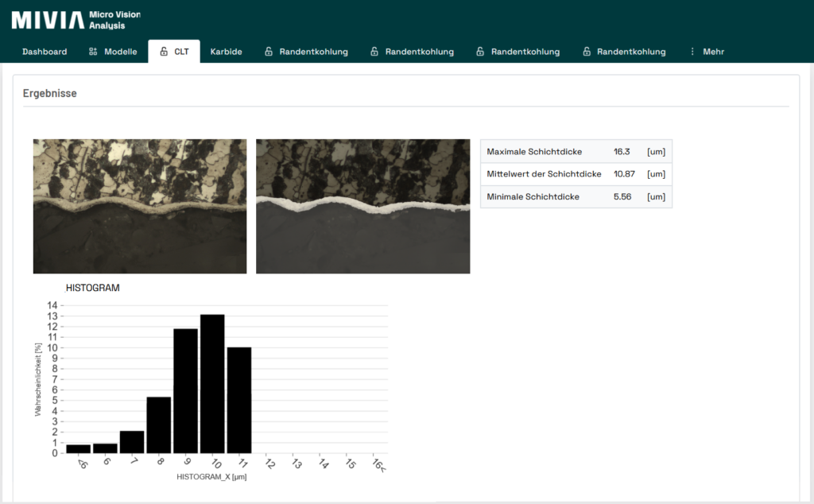Viewport: 814px width, 504px height.
Task: Click the lock icon on the CLT tab
Action: point(164,52)
